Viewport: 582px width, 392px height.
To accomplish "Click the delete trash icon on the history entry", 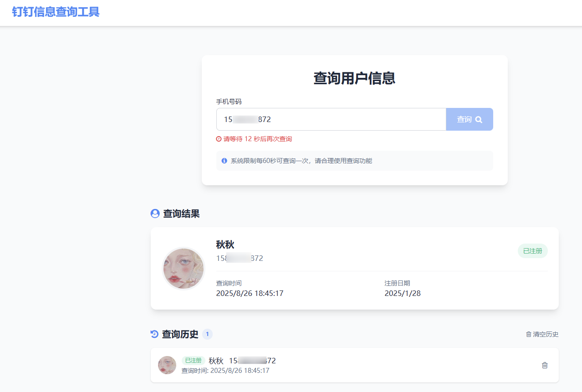I will pyautogui.click(x=544, y=365).
